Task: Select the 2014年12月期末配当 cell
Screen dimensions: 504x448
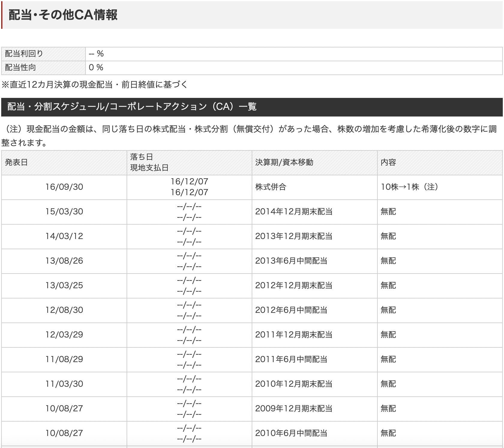Action: click(x=314, y=212)
